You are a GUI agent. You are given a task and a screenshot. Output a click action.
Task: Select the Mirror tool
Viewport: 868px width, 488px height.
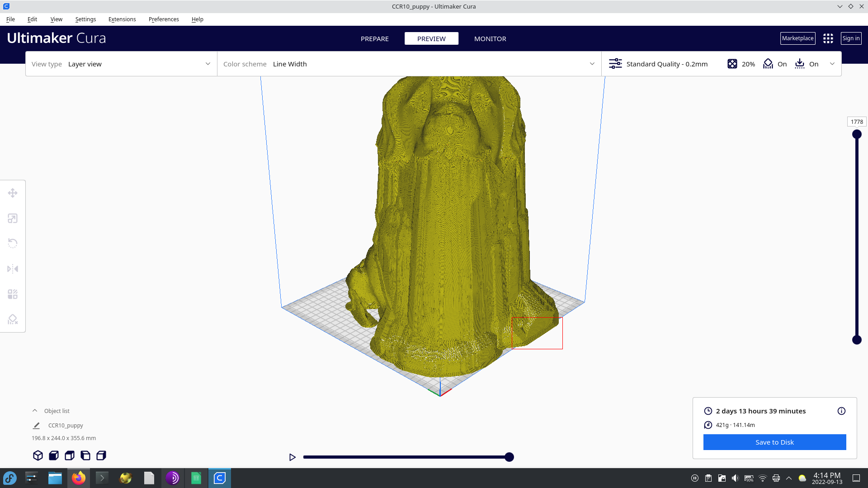point(13,269)
